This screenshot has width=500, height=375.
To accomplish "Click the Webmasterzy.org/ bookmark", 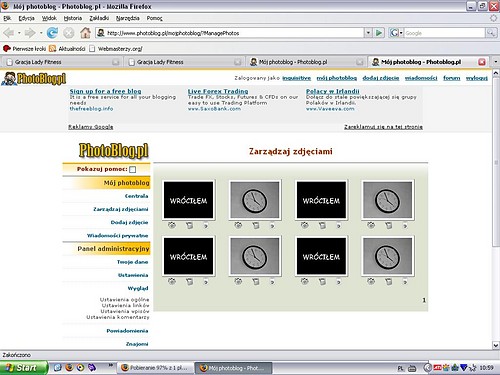I will pyautogui.click(x=116, y=49).
